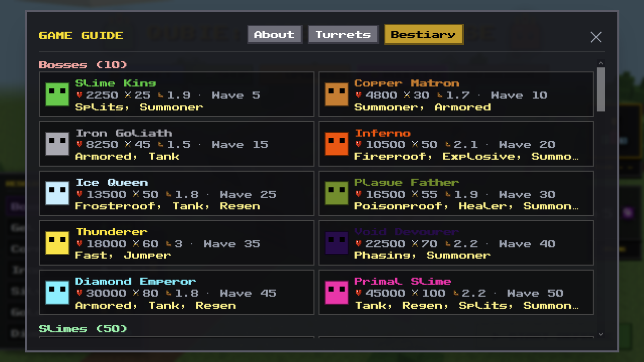The height and width of the screenshot is (362, 644).
Task: Click the scrollbar down arrow
Action: (x=601, y=334)
